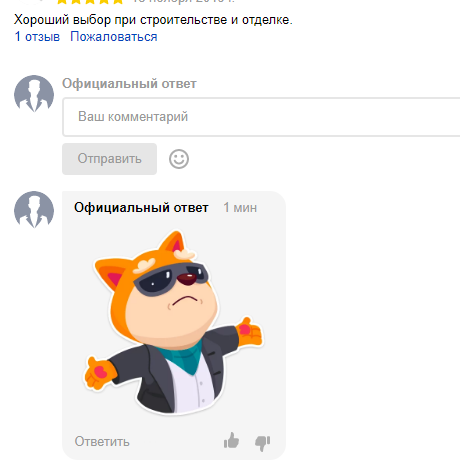The image size is (460, 468).
Task: Click the empty area right of the Ответить link
Action: (x=177, y=442)
